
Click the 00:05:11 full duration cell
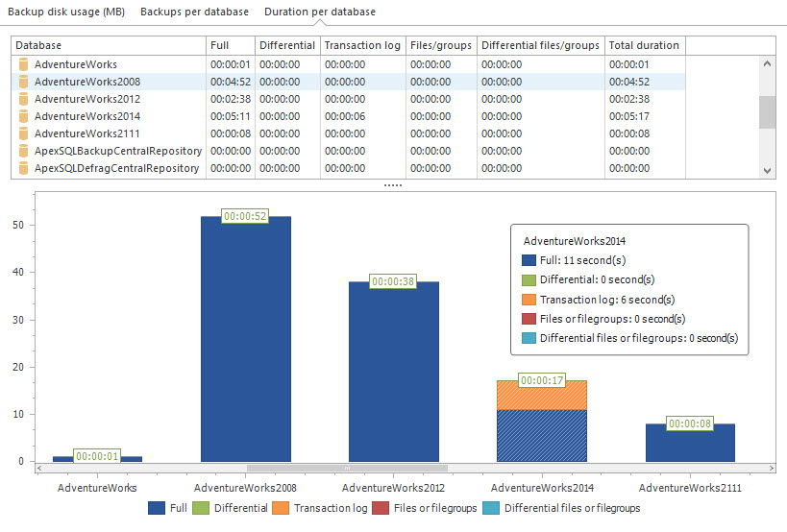coord(231,116)
